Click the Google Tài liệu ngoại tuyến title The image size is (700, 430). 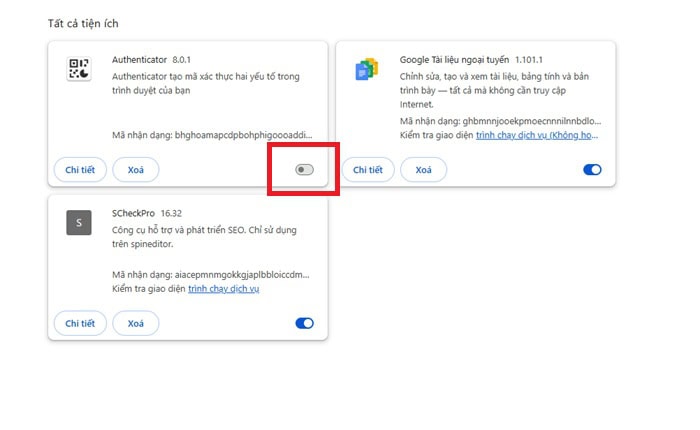click(x=453, y=60)
